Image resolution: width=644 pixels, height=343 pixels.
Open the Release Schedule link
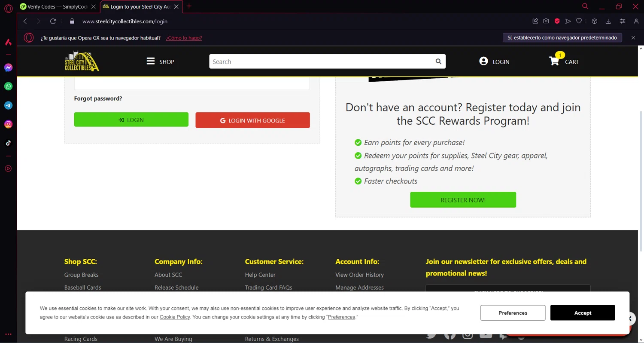[x=176, y=288]
